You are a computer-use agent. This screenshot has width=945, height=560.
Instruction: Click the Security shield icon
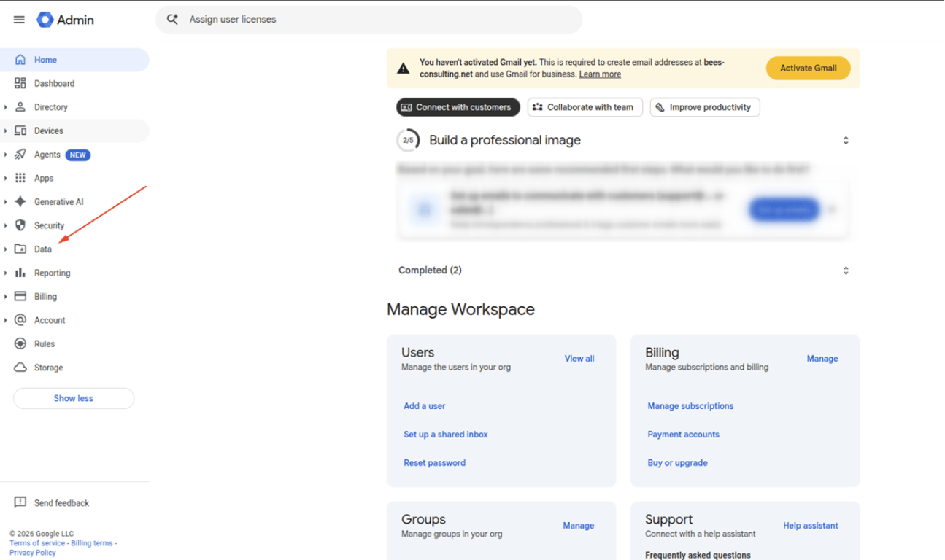click(x=20, y=225)
